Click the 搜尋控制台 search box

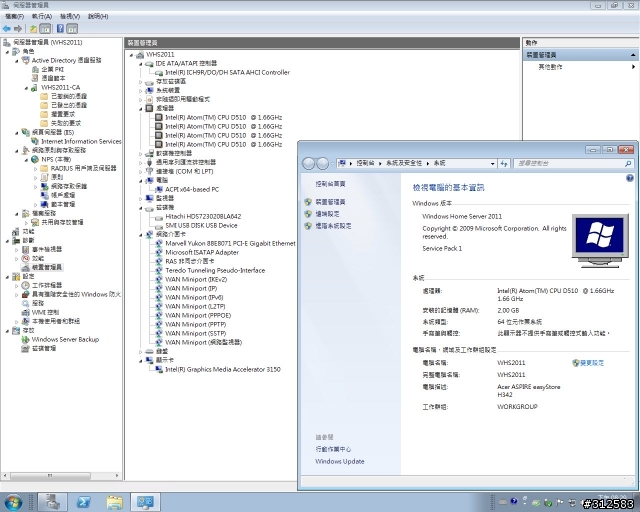tap(569, 163)
